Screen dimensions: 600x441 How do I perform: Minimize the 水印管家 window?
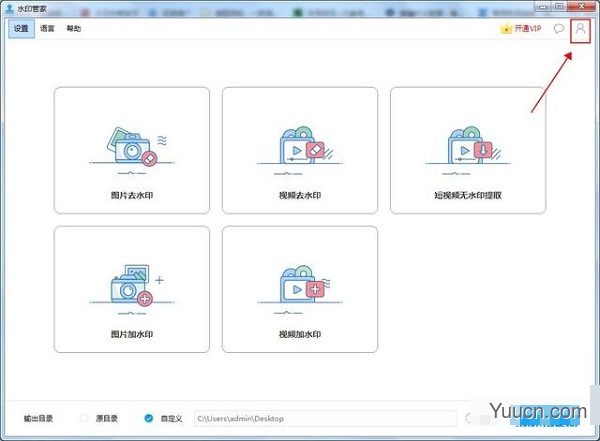[x=543, y=6]
